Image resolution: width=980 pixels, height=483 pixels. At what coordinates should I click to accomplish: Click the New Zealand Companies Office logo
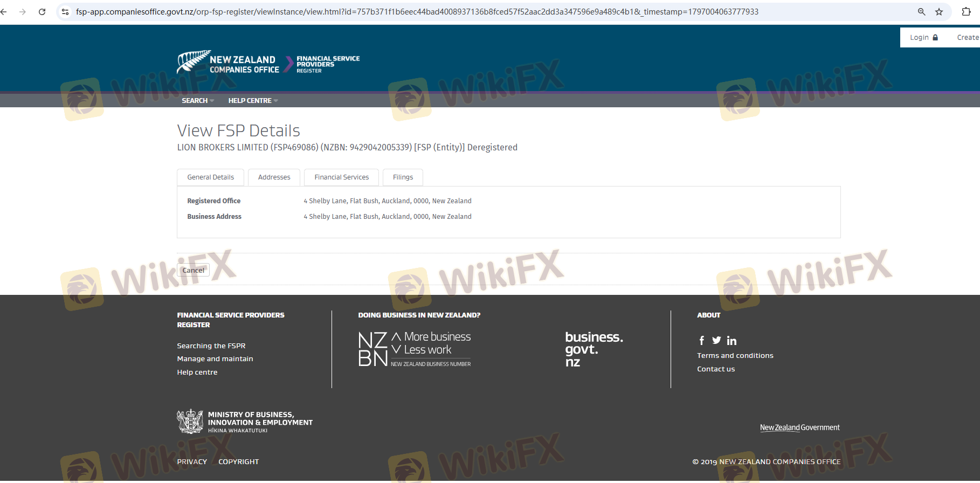coord(229,63)
